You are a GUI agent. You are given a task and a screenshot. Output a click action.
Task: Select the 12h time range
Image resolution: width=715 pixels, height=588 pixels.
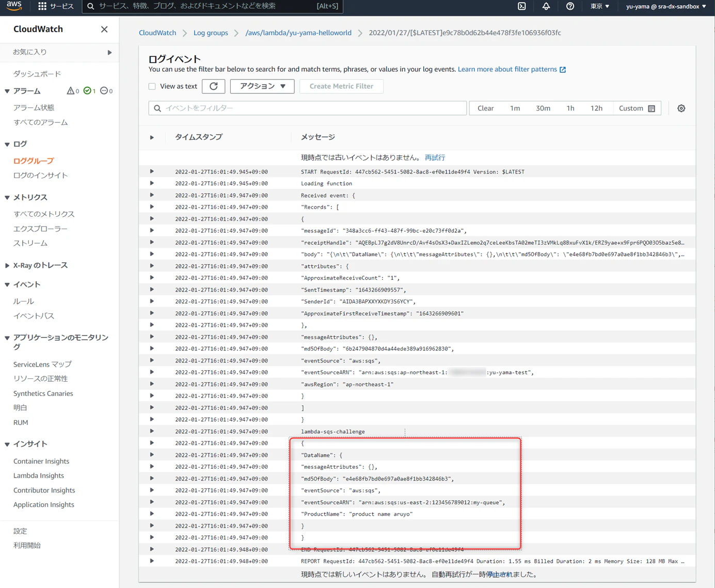(596, 108)
